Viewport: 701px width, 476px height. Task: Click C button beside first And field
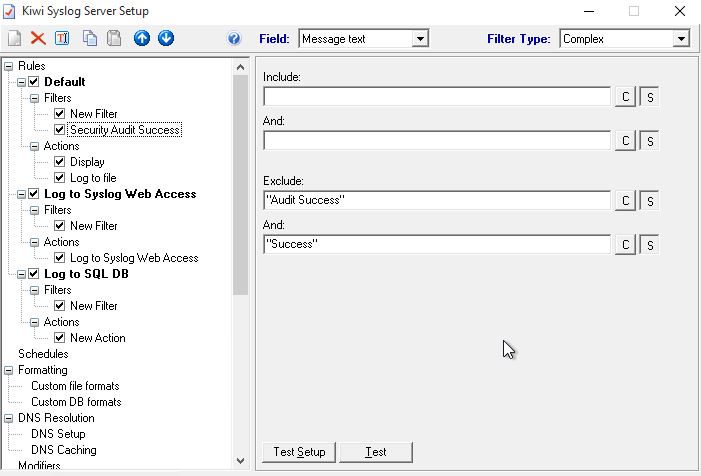[x=625, y=141]
